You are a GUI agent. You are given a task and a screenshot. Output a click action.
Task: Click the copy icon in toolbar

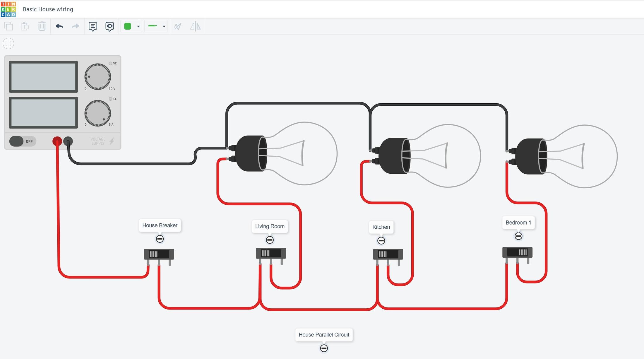pyautogui.click(x=8, y=26)
